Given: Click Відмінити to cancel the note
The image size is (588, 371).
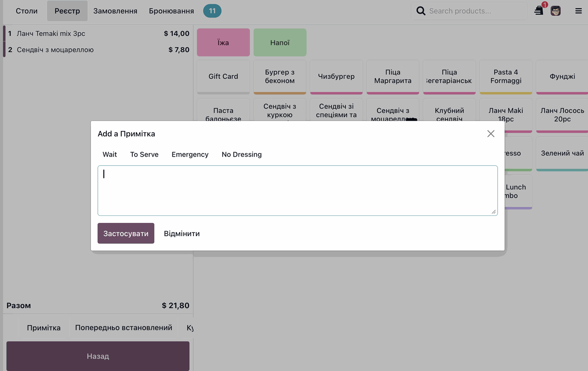Looking at the screenshot, I should tap(182, 234).
